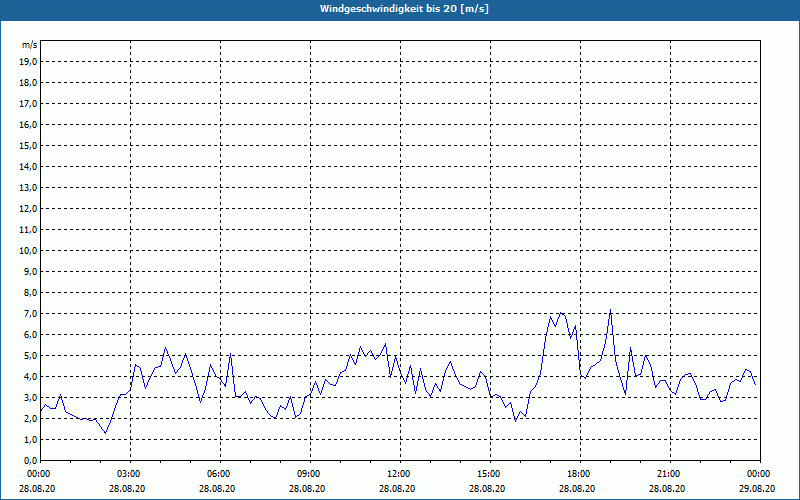Click the '09:00' x-axis time label

(310, 474)
